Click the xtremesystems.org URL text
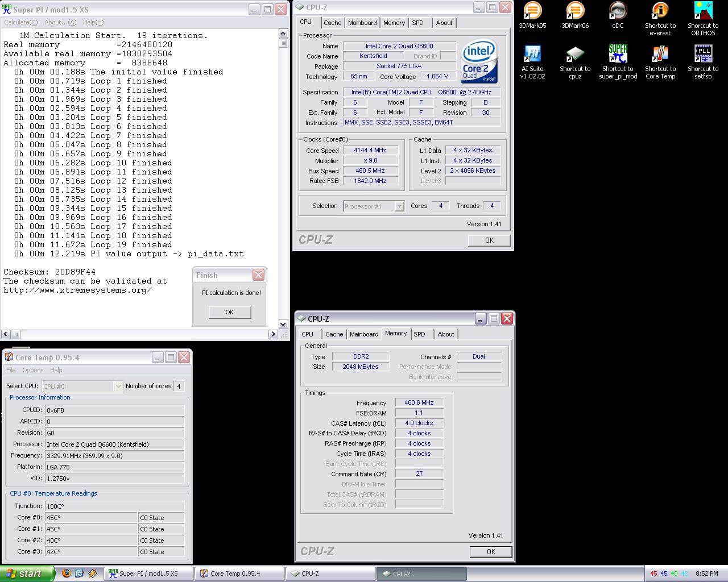Viewport: 728px width, 582px height. point(78,290)
